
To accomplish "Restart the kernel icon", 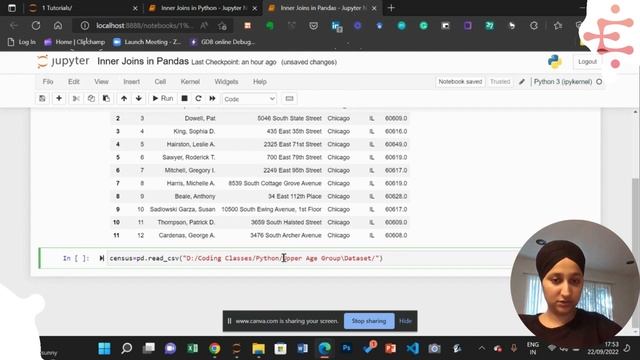I will pyautogui.click(x=198, y=98).
